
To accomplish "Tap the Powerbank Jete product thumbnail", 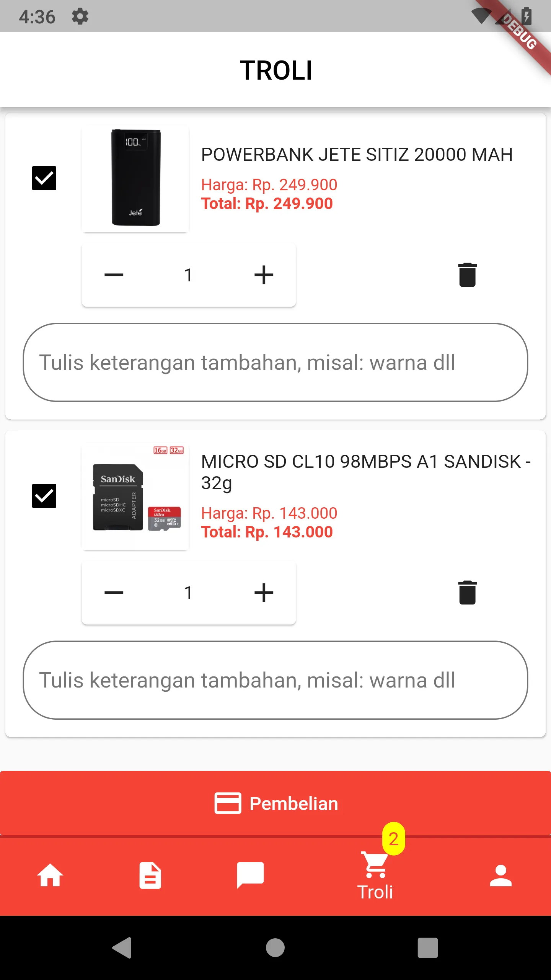I will point(135,178).
